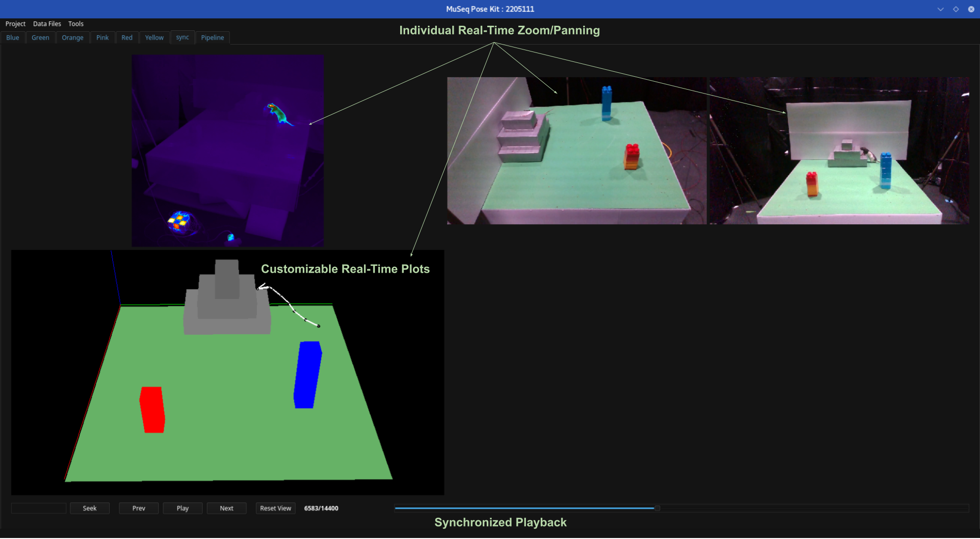The height and width of the screenshot is (539, 980).
Task: Select the Orange tab
Action: coord(73,38)
